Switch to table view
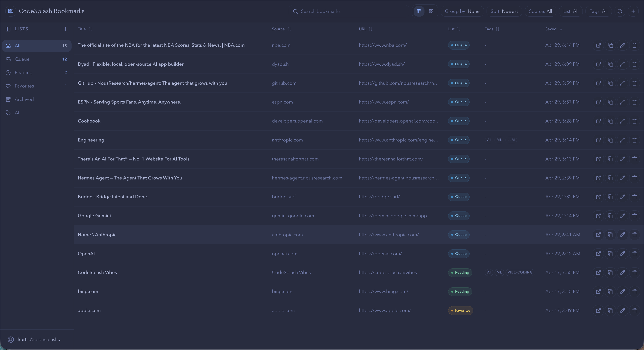Screen dimensions: 644x350 point(419,11)
